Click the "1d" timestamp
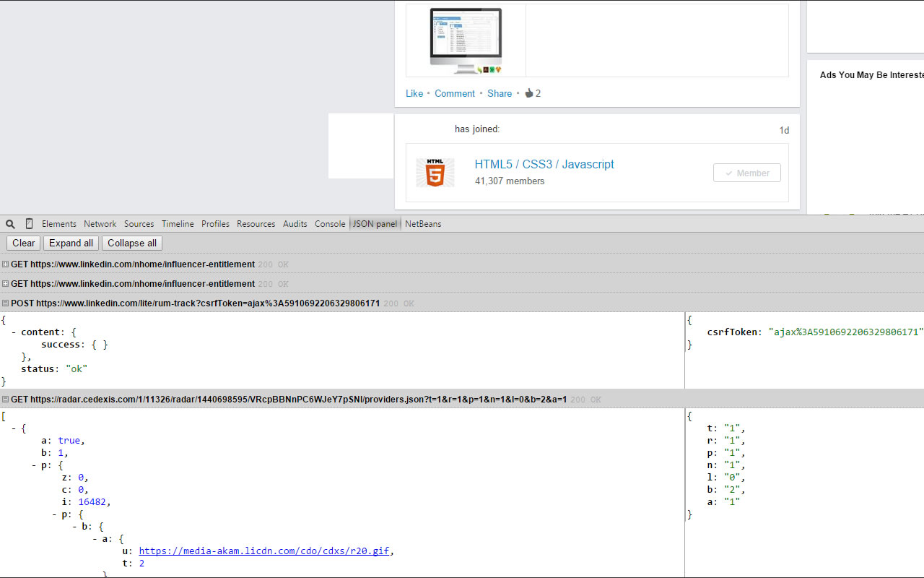The image size is (924, 578). coord(784,131)
